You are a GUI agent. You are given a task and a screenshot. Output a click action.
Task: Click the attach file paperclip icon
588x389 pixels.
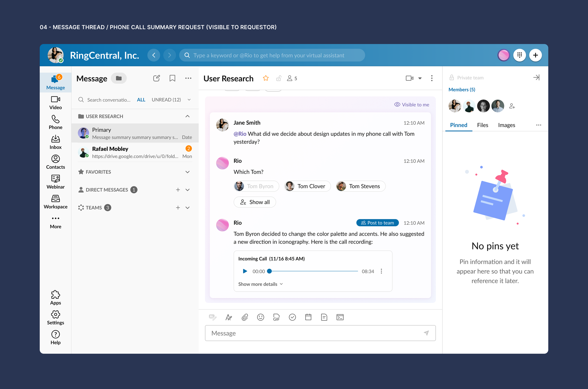pos(245,317)
